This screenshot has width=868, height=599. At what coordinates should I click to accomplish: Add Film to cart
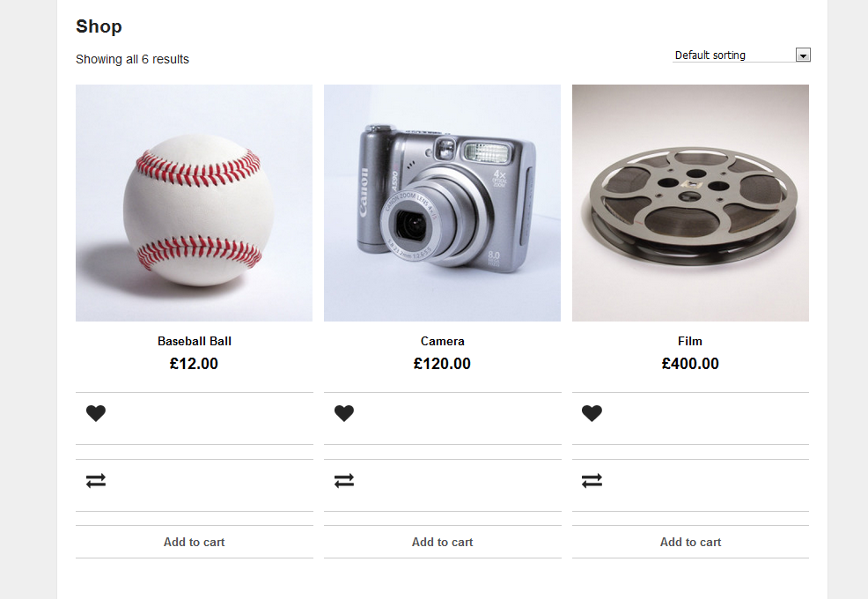click(x=691, y=543)
